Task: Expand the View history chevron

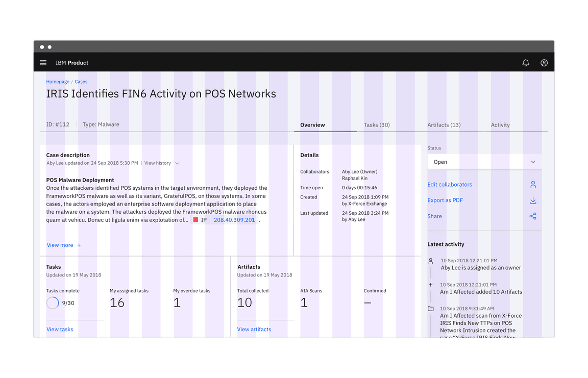Action: 177,163
